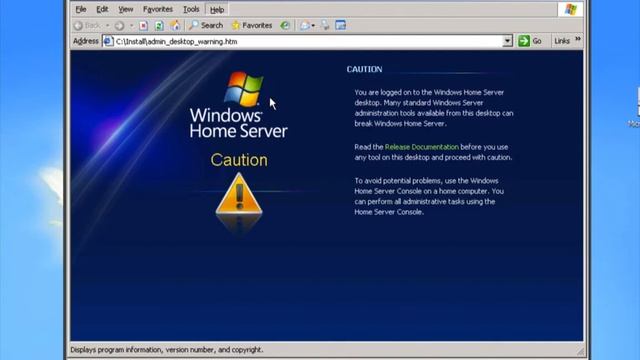Image resolution: width=640 pixels, height=360 pixels.
Task: Click the Forward navigation button
Action: pyautogui.click(x=120, y=26)
